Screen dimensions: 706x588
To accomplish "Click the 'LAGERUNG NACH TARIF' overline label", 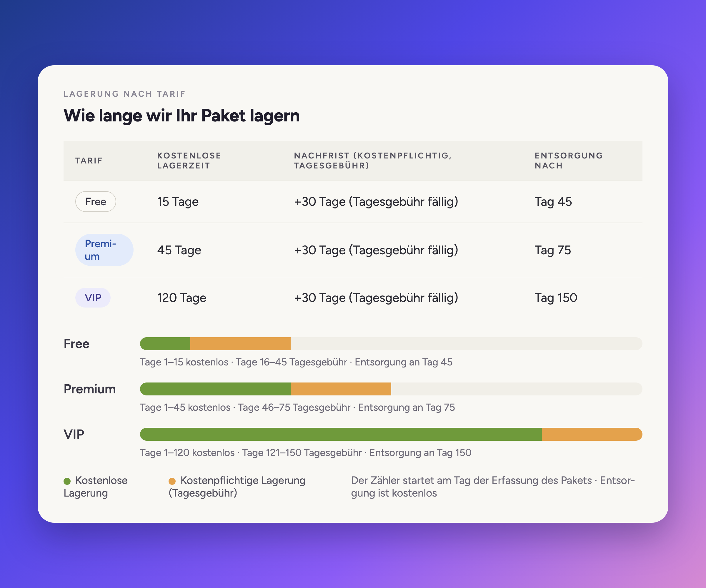I will click(124, 94).
